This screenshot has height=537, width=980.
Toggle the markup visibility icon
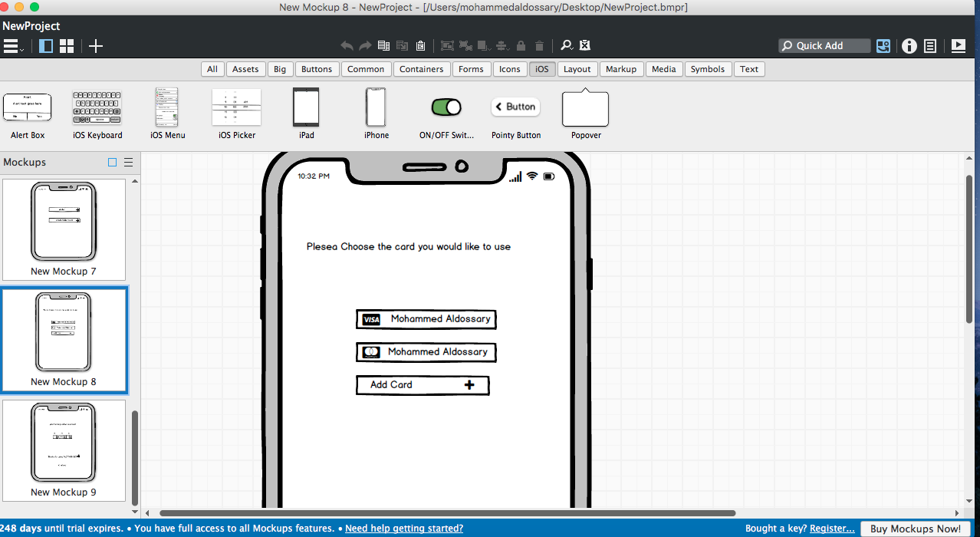tap(585, 46)
